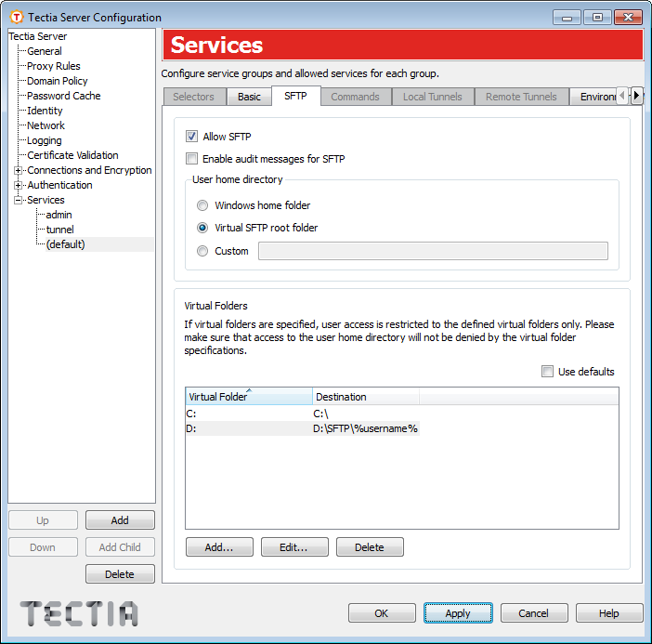Switch to the Basic tab
The image size is (652, 644).
coord(249,97)
